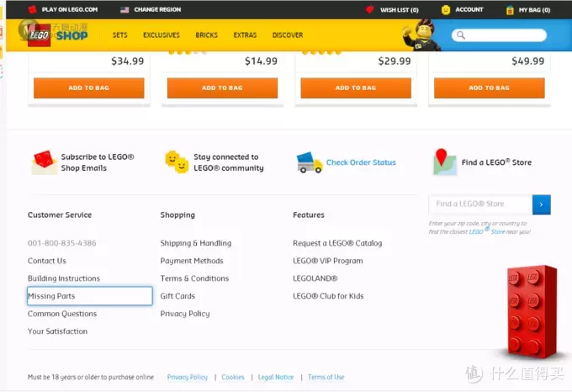Open the Account text link

pos(469,9)
